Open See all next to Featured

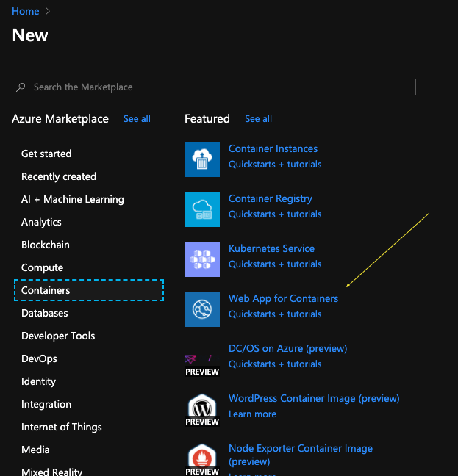pos(259,119)
